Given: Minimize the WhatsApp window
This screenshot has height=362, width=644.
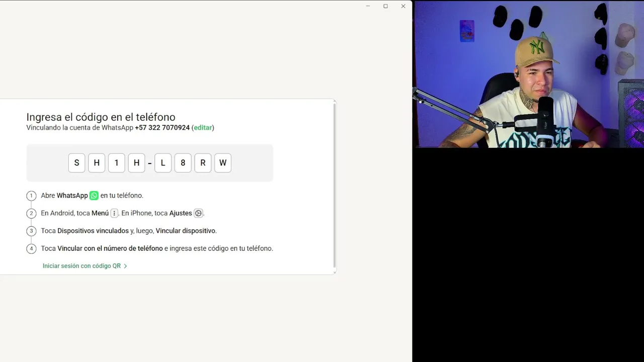Looking at the screenshot, I should pos(368,6).
